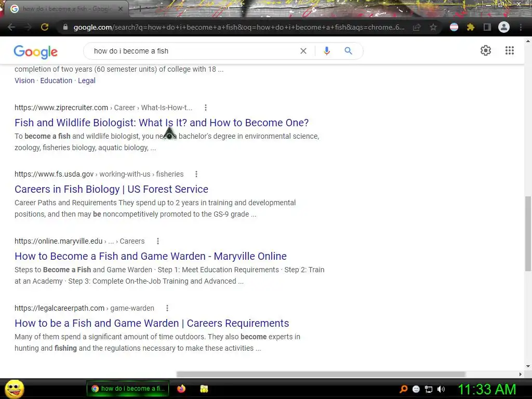Open the legalcareerpath.com result options menu
Screen dimensions: 532x399
click(x=167, y=308)
